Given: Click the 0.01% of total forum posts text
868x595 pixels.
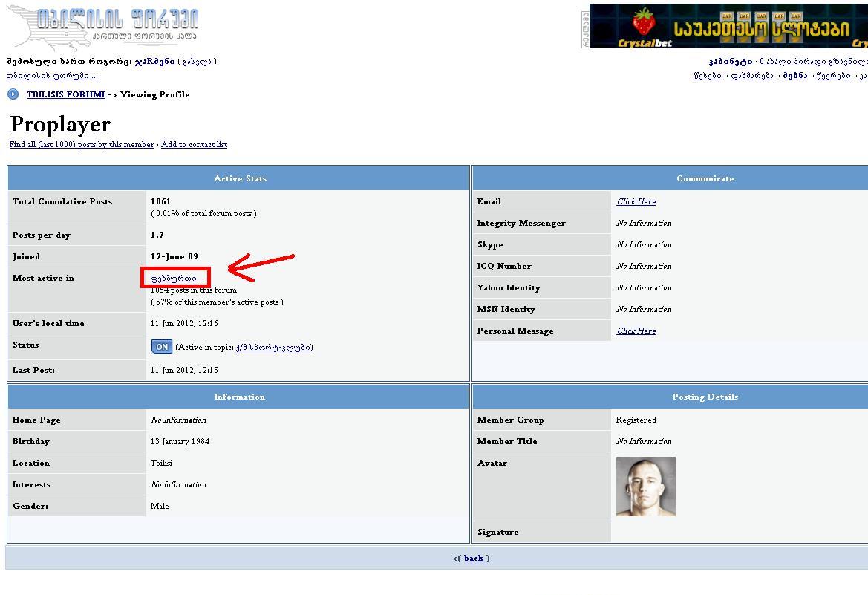Looking at the screenshot, I should tap(203, 214).
